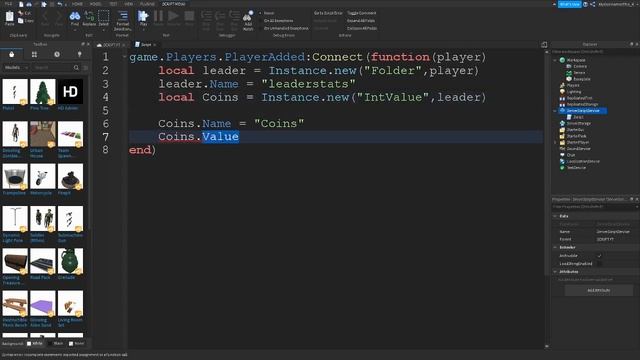
Task: Click the Format Selection icon
Action: pos(122,16)
